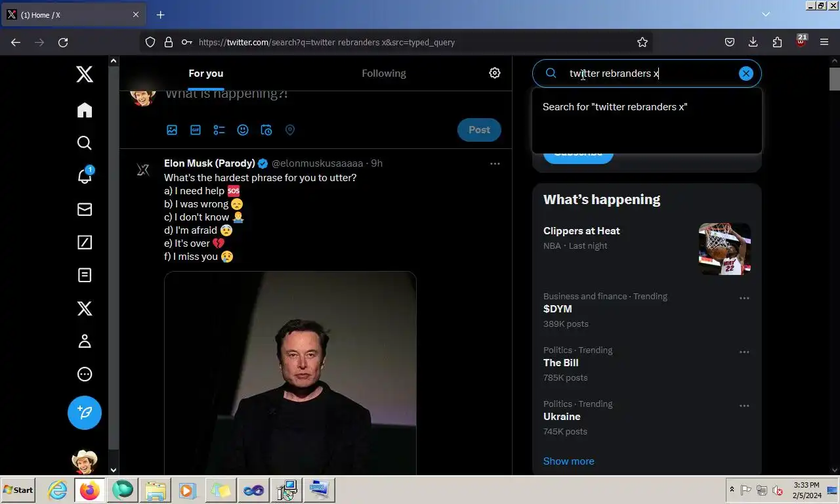Viewport: 840px width, 504px height.
Task: Open uBlock extension icon with badge
Action: click(x=801, y=41)
